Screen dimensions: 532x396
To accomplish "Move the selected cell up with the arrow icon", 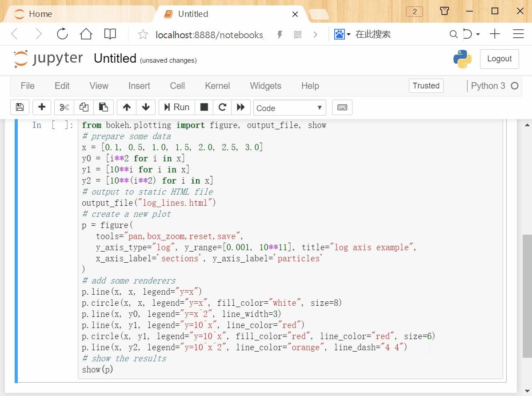I will pos(127,108).
